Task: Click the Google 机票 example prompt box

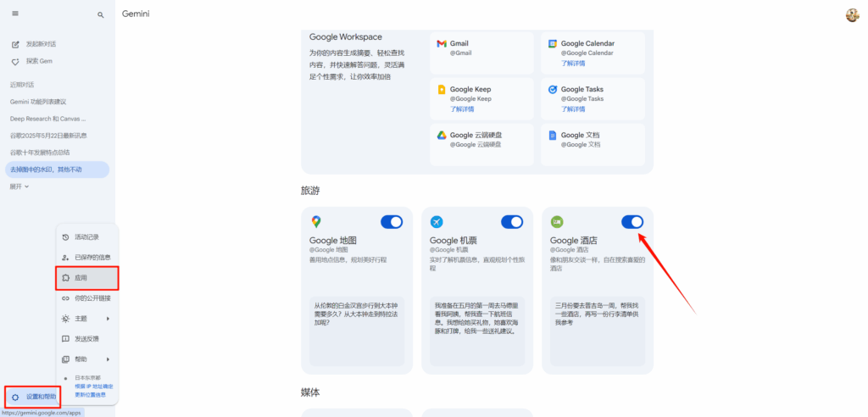Action: point(477,331)
